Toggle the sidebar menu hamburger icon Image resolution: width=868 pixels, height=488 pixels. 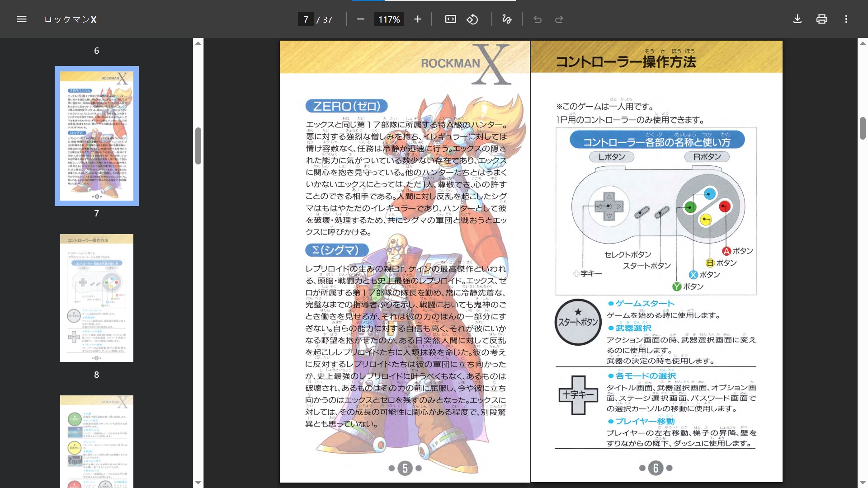click(x=22, y=19)
